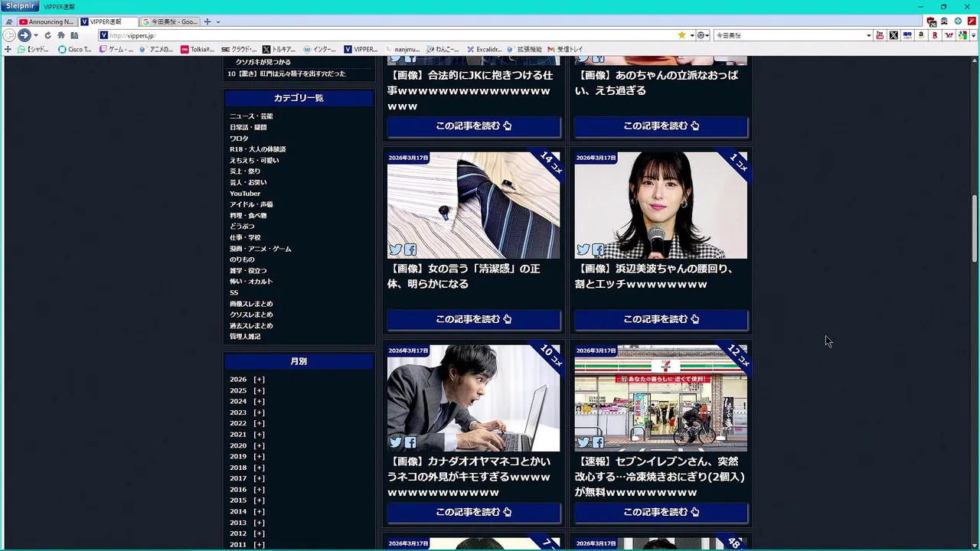
Task: Expand the 2020 monthly archive
Action: tap(260, 445)
